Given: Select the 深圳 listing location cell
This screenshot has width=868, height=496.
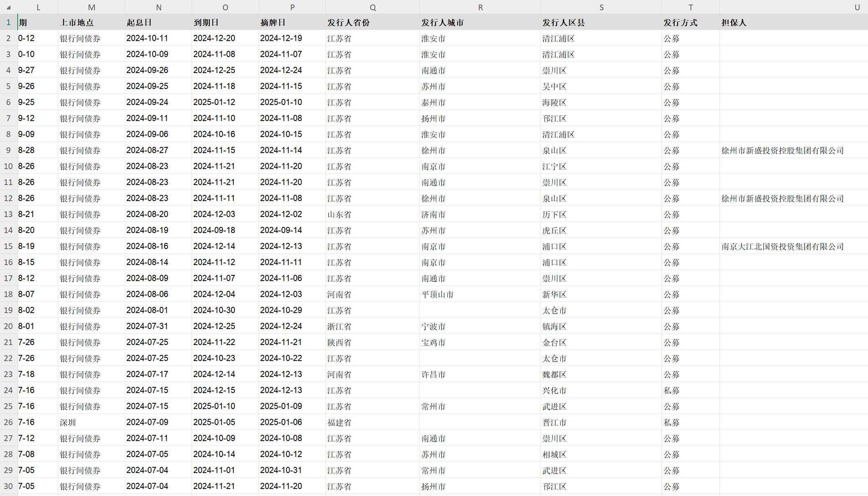Looking at the screenshot, I should 68,422.
